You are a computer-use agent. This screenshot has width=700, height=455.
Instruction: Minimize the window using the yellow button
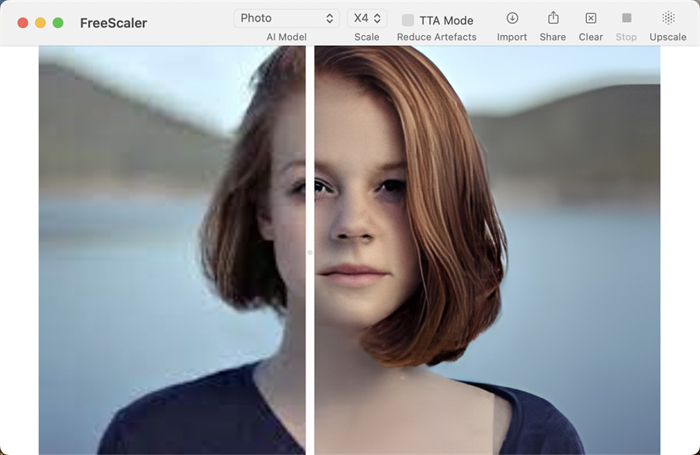40,23
